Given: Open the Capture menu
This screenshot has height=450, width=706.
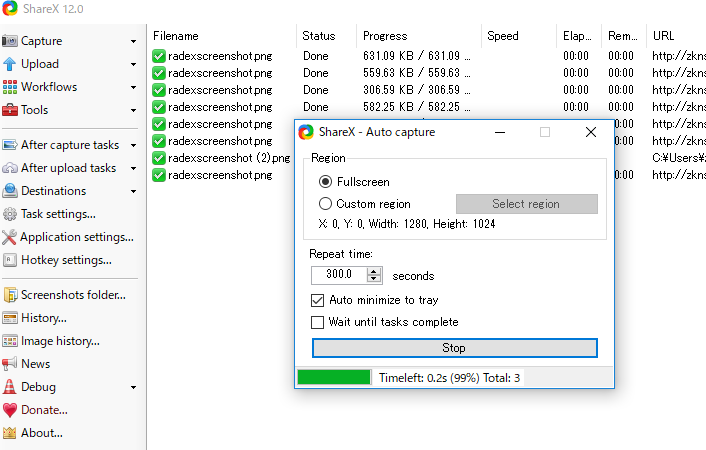Looking at the screenshot, I should [x=41, y=41].
